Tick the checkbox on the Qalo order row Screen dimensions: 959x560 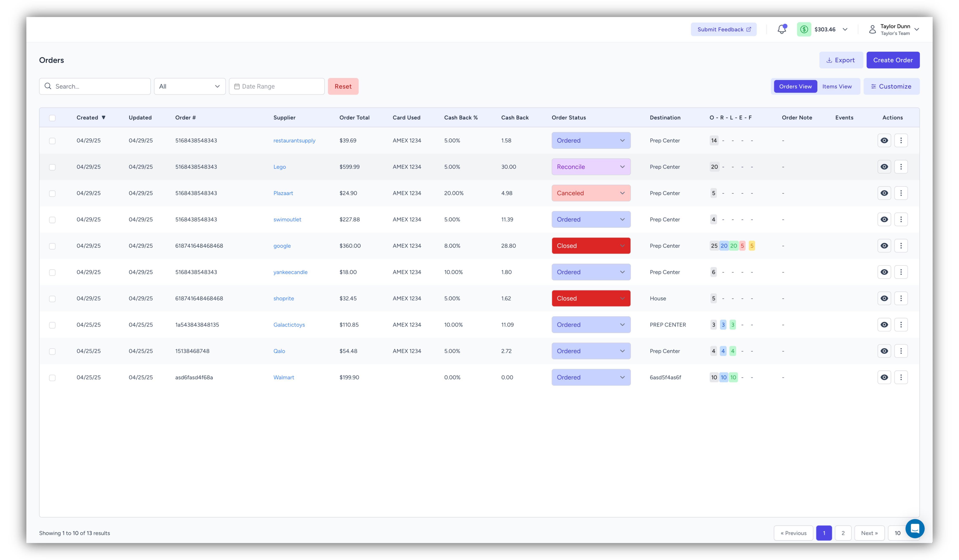coord(52,352)
